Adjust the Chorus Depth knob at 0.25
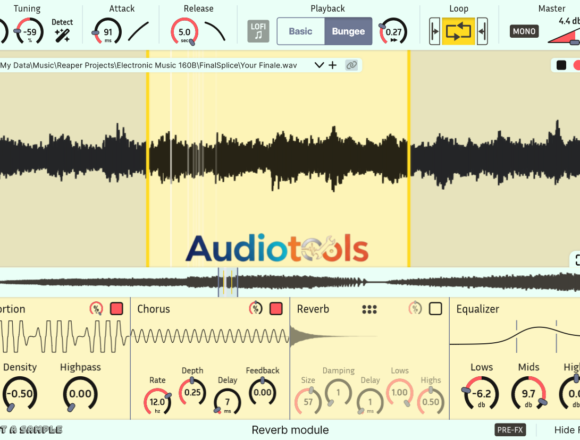This screenshot has width=580, height=440. (x=192, y=392)
